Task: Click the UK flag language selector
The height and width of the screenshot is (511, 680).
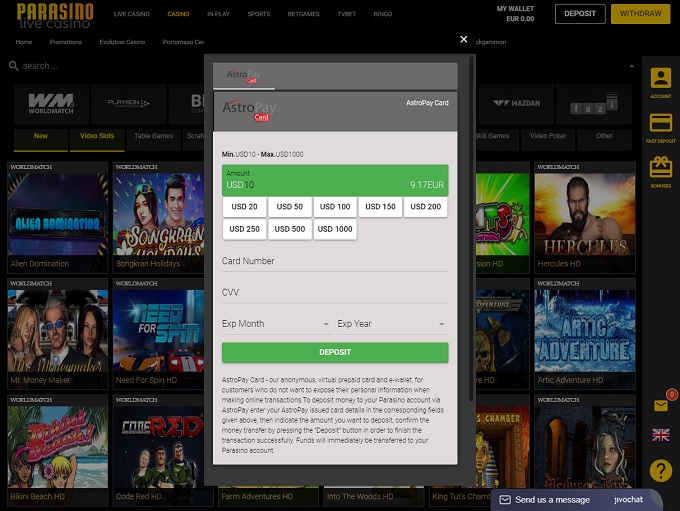Action: 660,435
